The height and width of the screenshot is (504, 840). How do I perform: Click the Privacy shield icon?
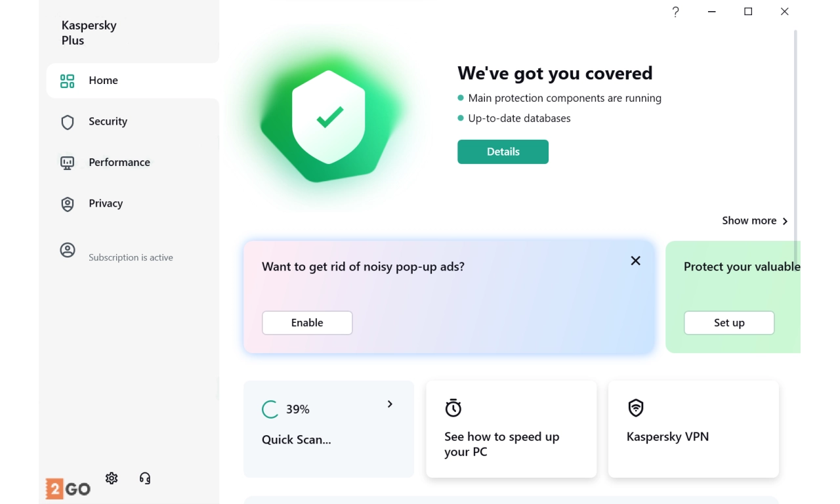click(67, 204)
